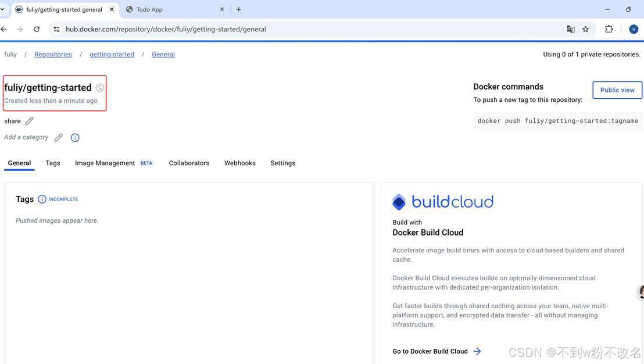Click the translate page icon
Screen dimensions: 644x364
(571, 29)
